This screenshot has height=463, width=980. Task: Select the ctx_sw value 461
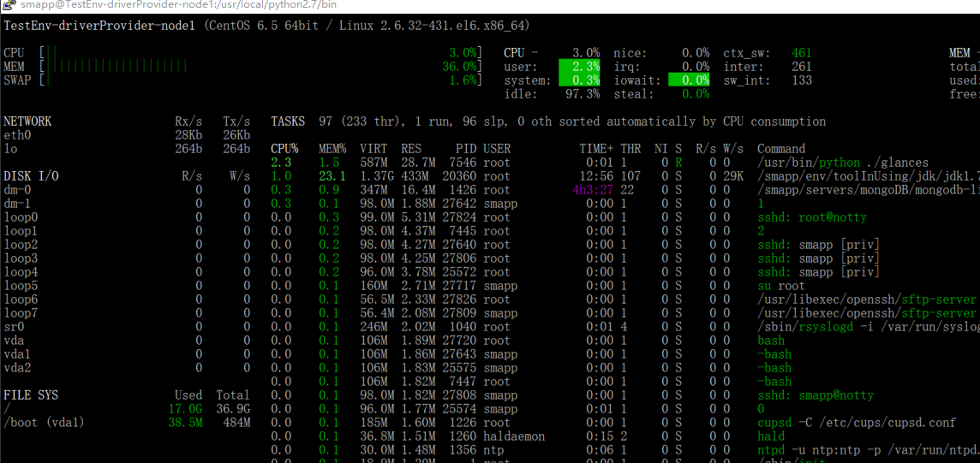(801, 52)
